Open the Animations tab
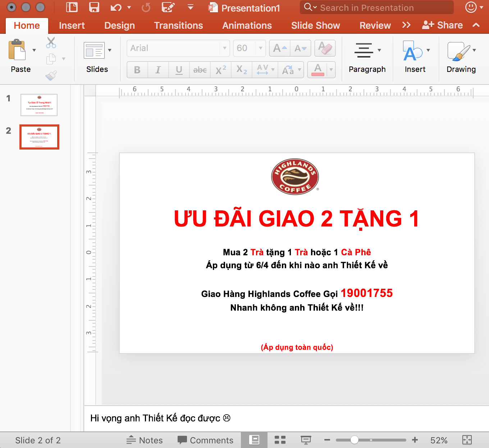This screenshot has width=489, height=448. pyautogui.click(x=247, y=26)
